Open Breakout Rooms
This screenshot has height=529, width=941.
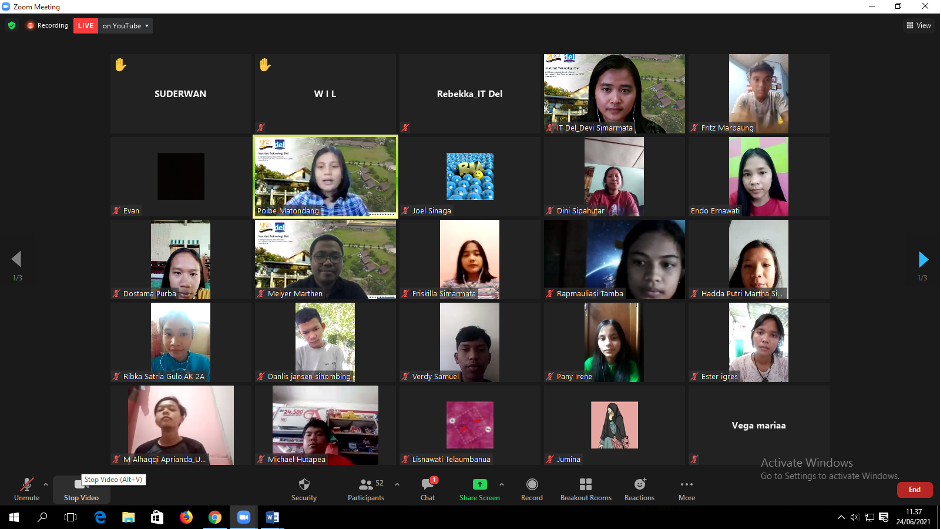(x=586, y=489)
